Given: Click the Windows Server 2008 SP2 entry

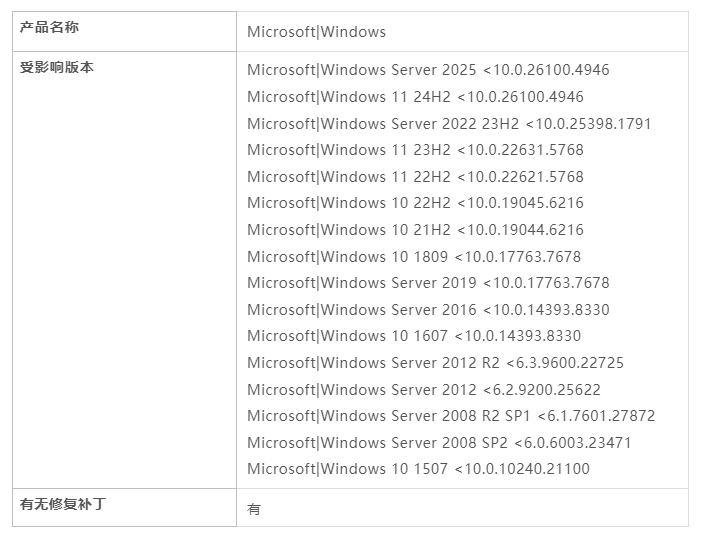Looking at the screenshot, I should tap(439, 443).
